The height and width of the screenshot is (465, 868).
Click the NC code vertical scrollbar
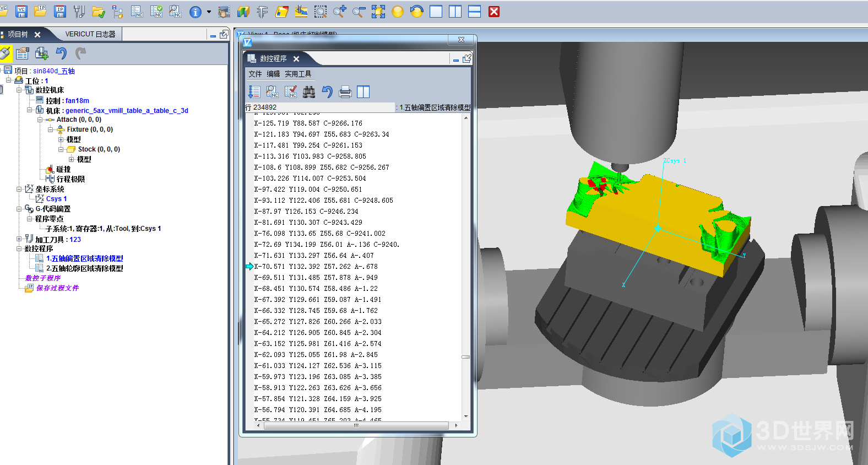[x=466, y=267]
